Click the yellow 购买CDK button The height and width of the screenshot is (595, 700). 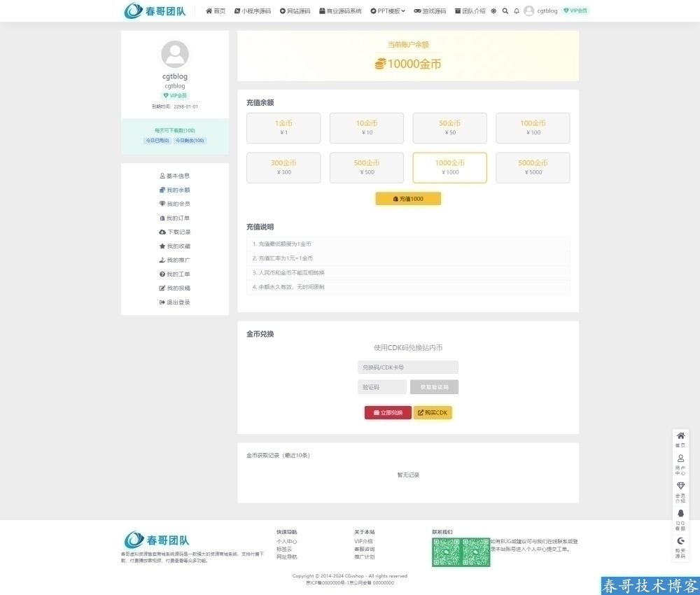coord(433,413)
